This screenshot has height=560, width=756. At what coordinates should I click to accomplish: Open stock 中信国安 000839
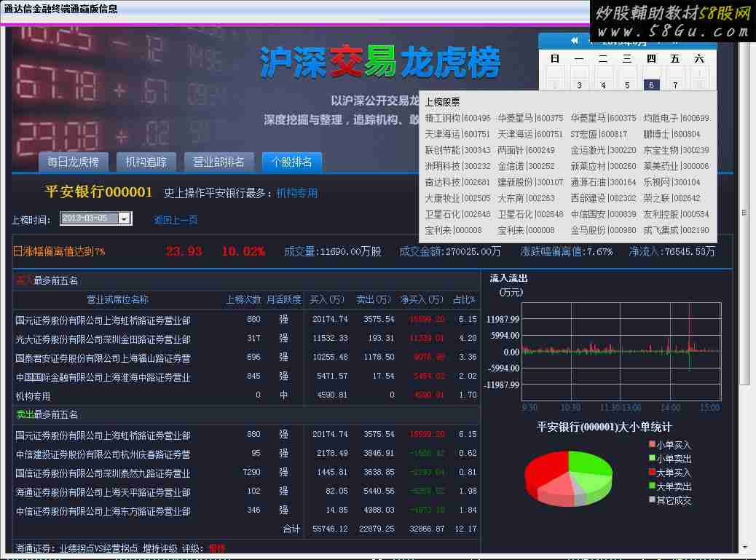pyautogui.click(x=603, y=214)
